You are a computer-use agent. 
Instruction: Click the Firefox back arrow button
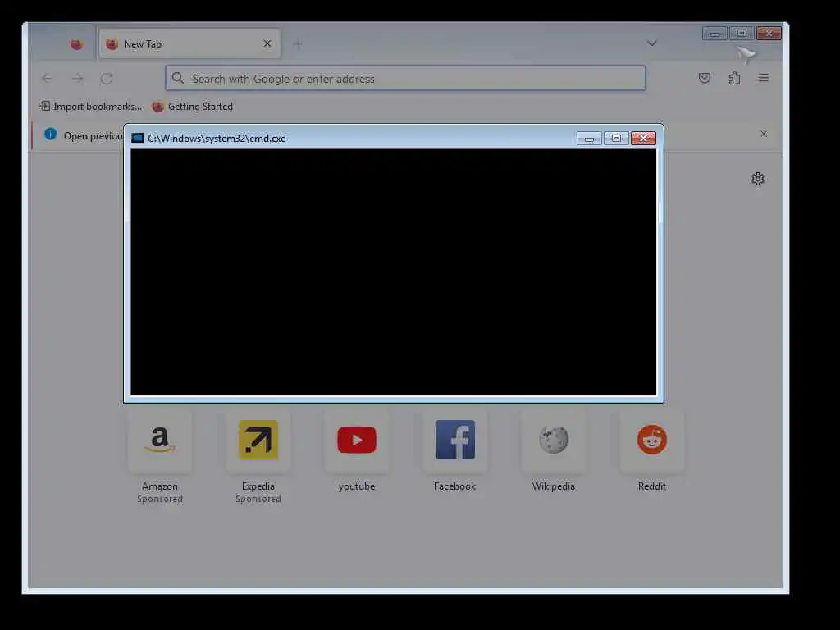(47, 79)
